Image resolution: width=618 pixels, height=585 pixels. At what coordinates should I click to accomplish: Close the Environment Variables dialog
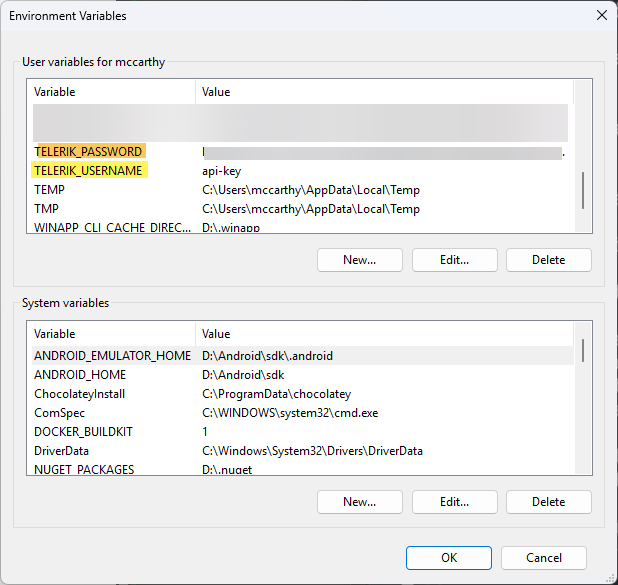[x=601, y=16]
